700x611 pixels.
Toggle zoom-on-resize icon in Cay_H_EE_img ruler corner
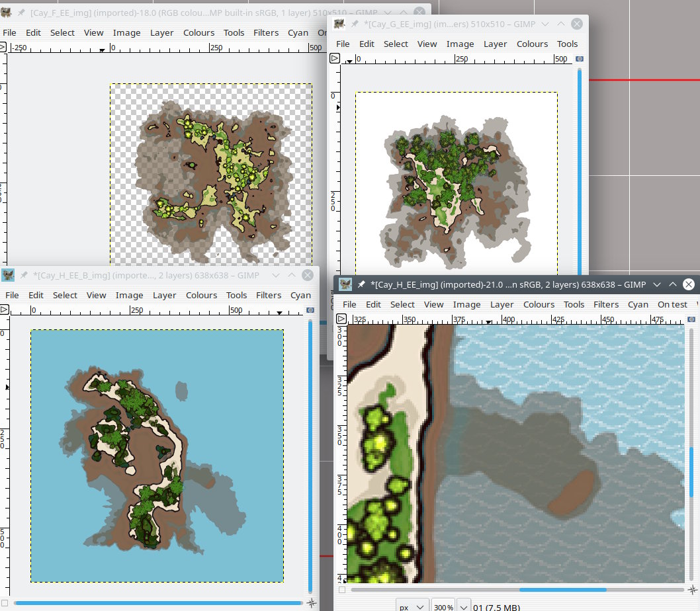pos(691,319)
